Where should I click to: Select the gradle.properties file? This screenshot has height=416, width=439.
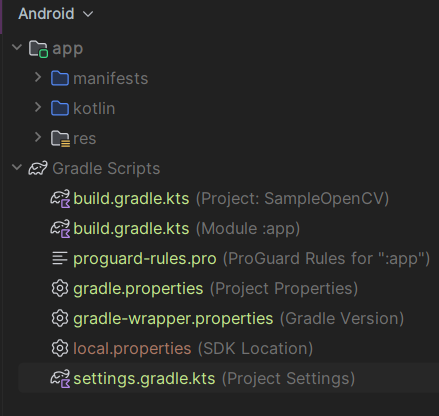coord(138,289)
